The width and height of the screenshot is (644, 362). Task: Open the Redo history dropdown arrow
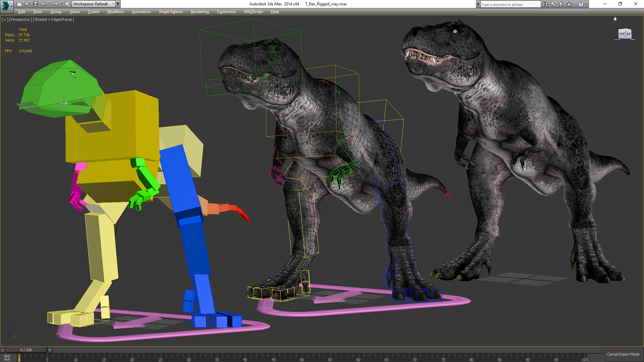tap(61, 4)
